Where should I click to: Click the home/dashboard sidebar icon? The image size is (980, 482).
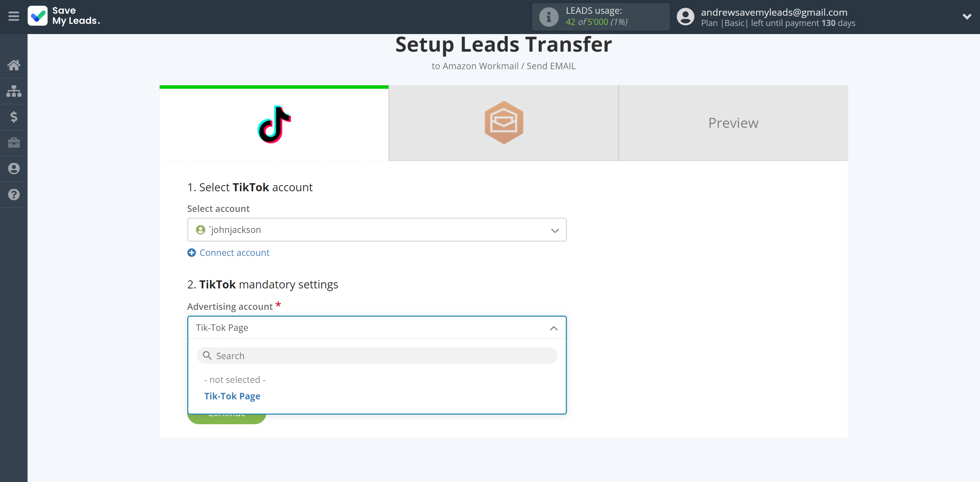[14, 64]
